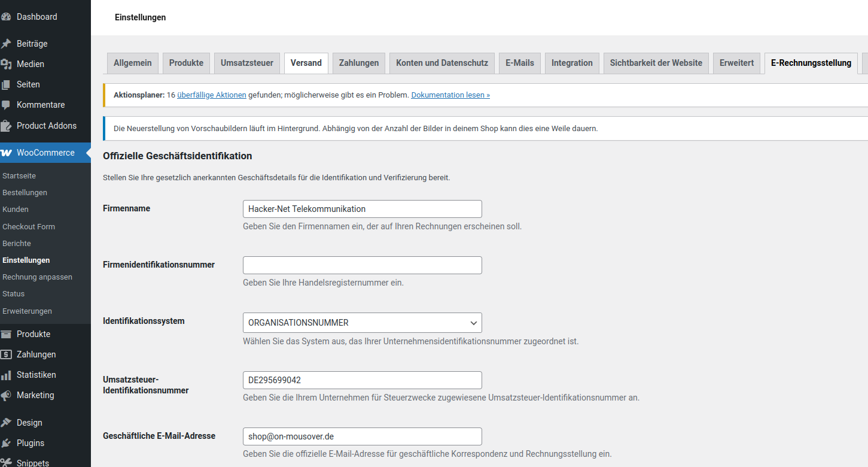Open the überfällige Aktionen link
The image size is (868, 467).
tap(211, 95)
